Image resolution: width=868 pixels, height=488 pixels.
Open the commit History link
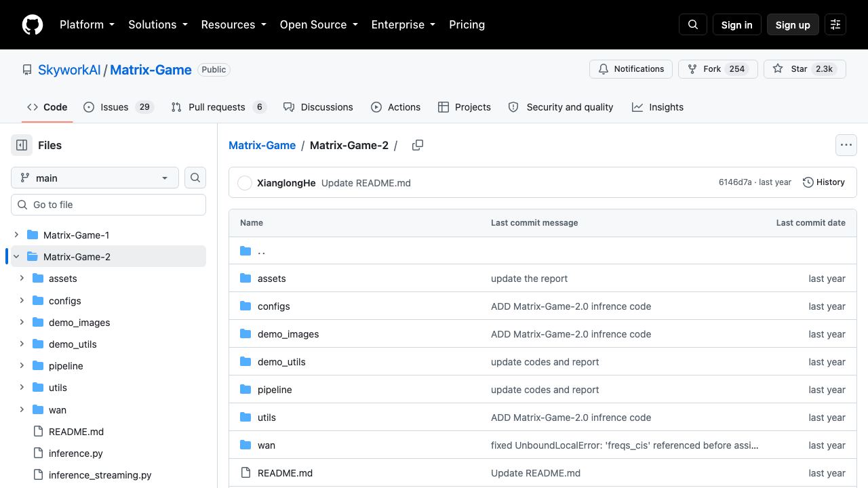(x=824, y=182)
